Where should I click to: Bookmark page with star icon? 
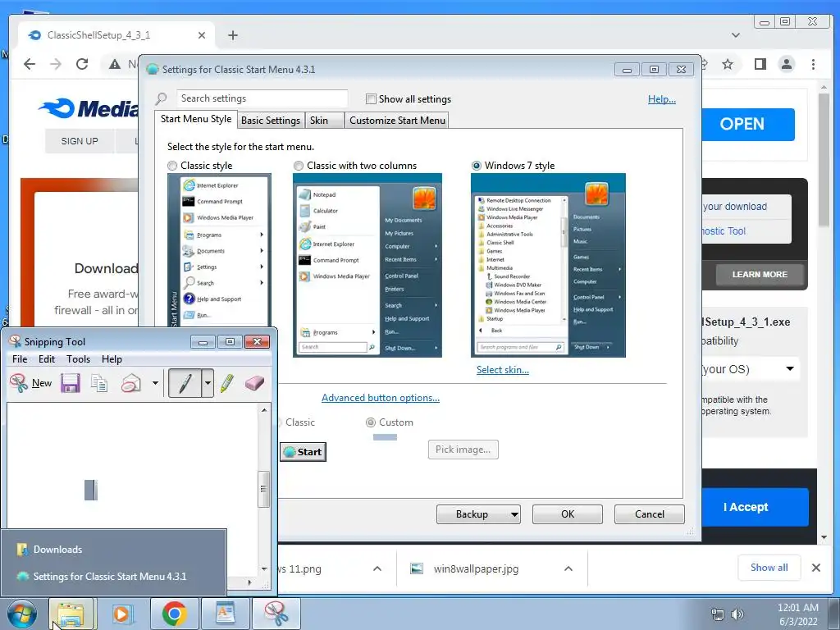click(x=727, y=64)
